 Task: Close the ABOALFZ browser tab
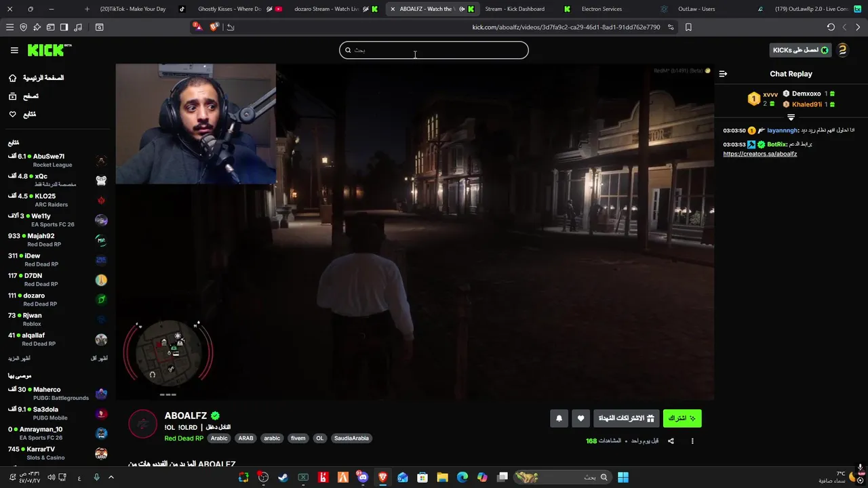point(393,9)
